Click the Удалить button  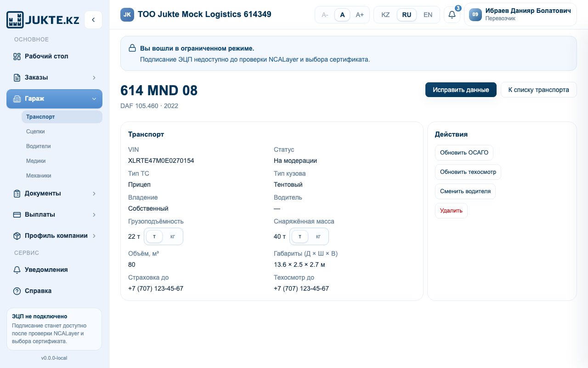pos(451,211)
